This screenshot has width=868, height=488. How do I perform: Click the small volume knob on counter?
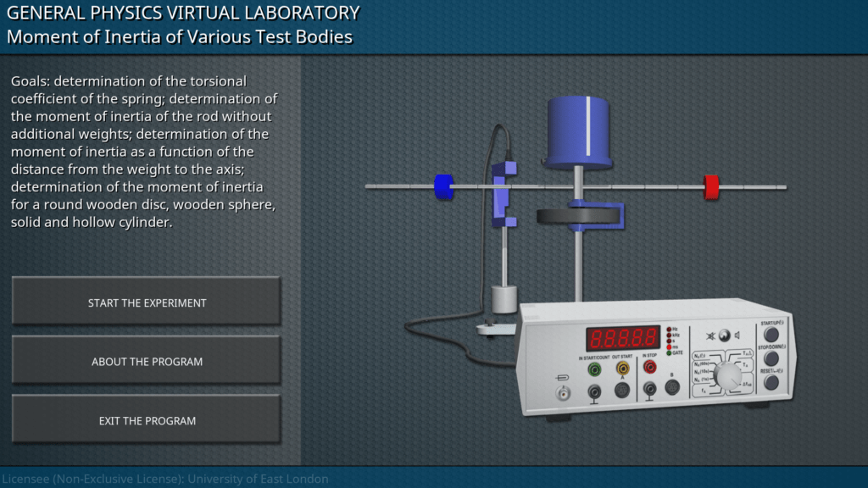(x=724, y=335)
